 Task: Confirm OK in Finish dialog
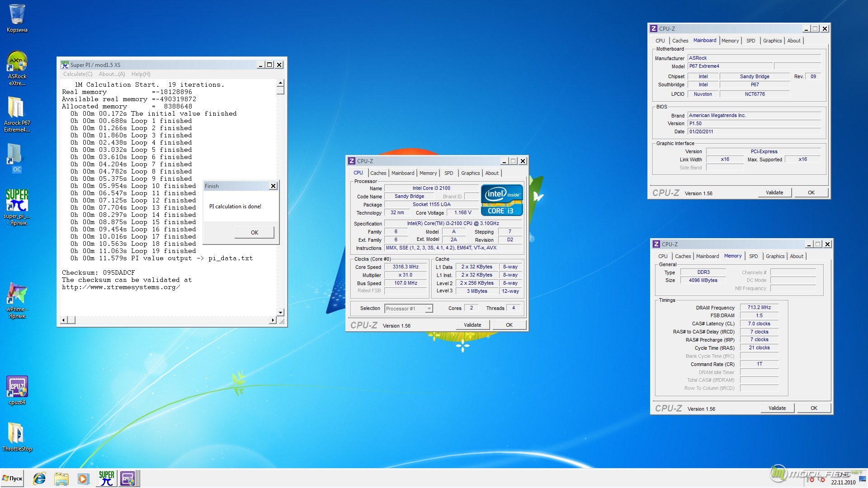(x=255, y=232)
